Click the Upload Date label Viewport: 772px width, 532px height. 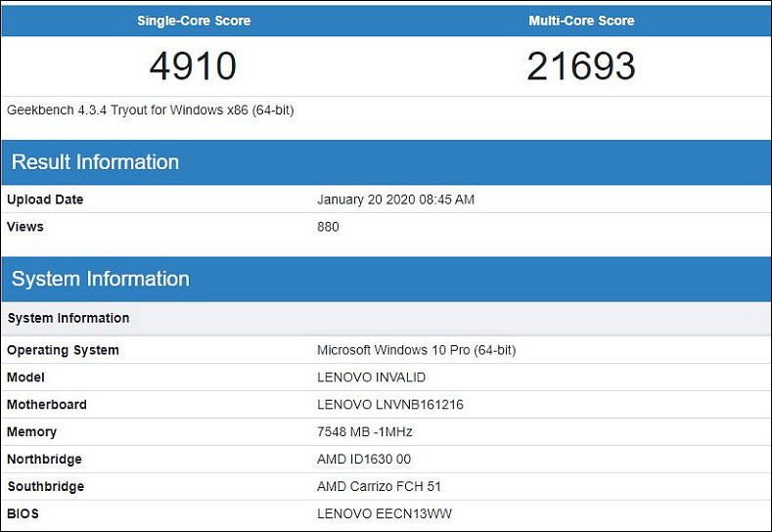[x=45, y=199]
